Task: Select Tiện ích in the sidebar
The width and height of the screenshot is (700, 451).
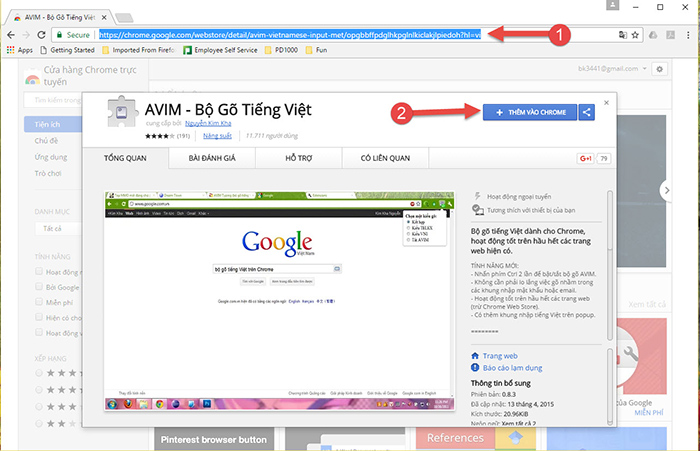Action: (53, 124)
